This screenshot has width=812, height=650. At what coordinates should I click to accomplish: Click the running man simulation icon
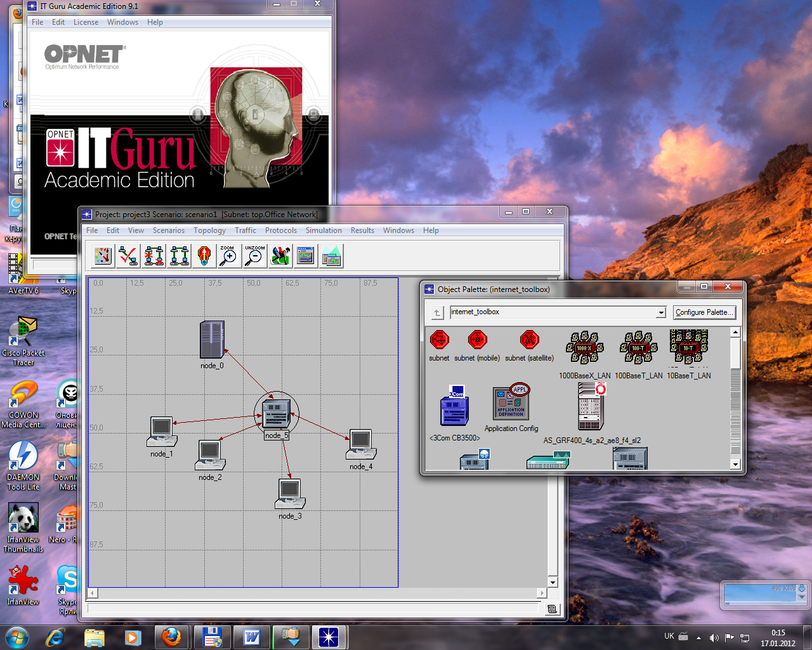point(280,256)
